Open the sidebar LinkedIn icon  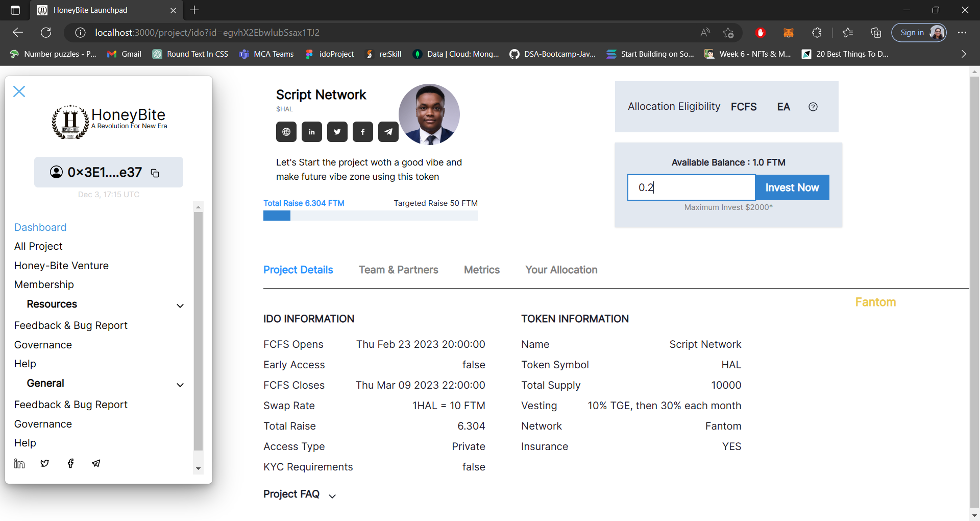pyautogui.click(x=19, y=463)
